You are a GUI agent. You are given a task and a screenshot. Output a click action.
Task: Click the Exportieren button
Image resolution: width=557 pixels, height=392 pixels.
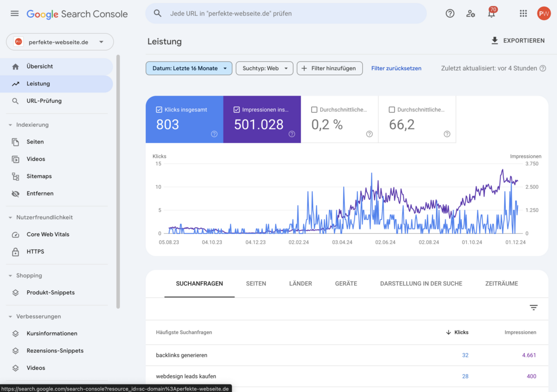click(x=517, y=41)
